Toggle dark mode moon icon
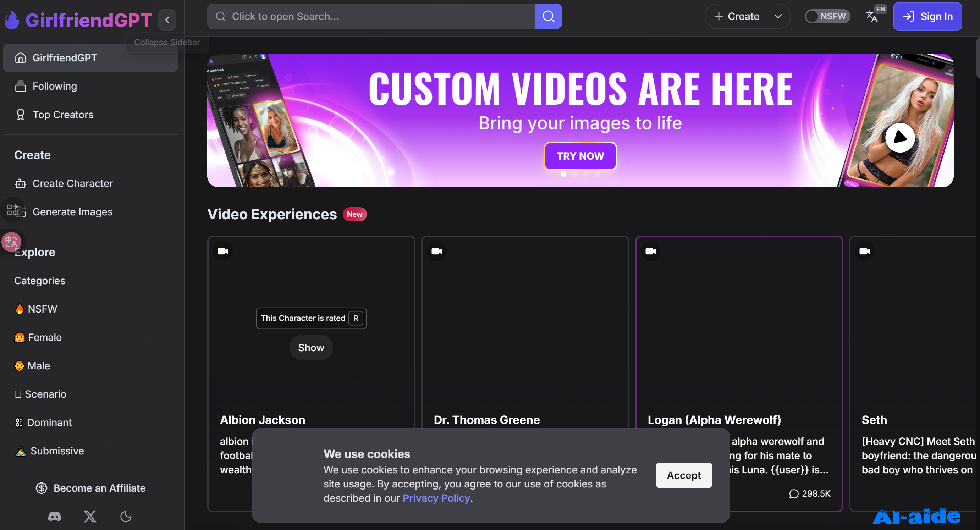 (126, 516)
